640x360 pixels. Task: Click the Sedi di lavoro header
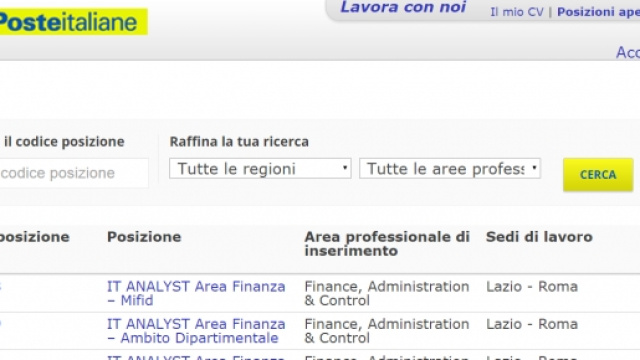click(539, 237)
